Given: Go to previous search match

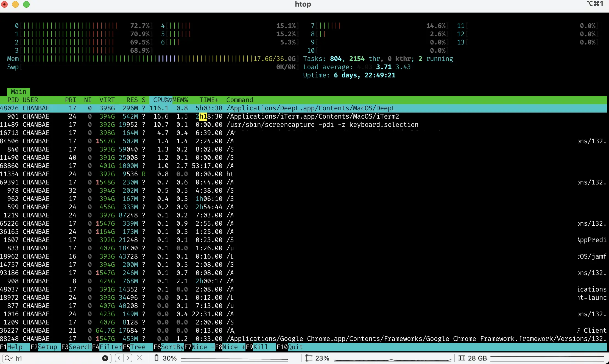Looking at the screenshot, I should [119, 358].
